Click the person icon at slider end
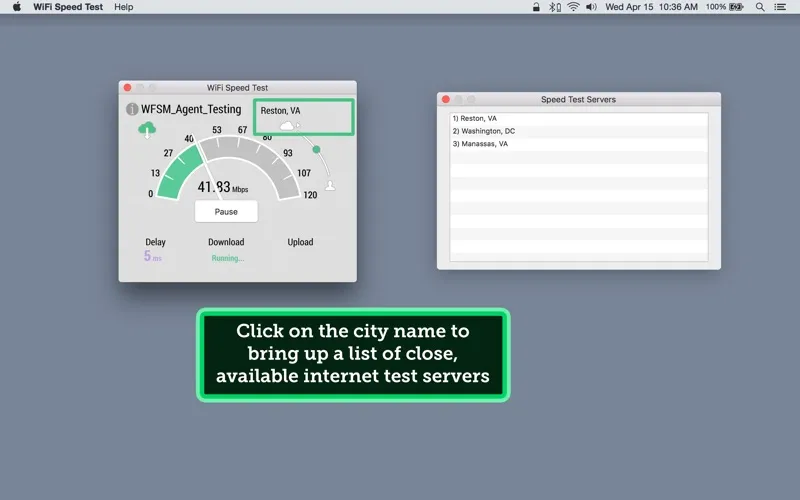 coord(330,185)
